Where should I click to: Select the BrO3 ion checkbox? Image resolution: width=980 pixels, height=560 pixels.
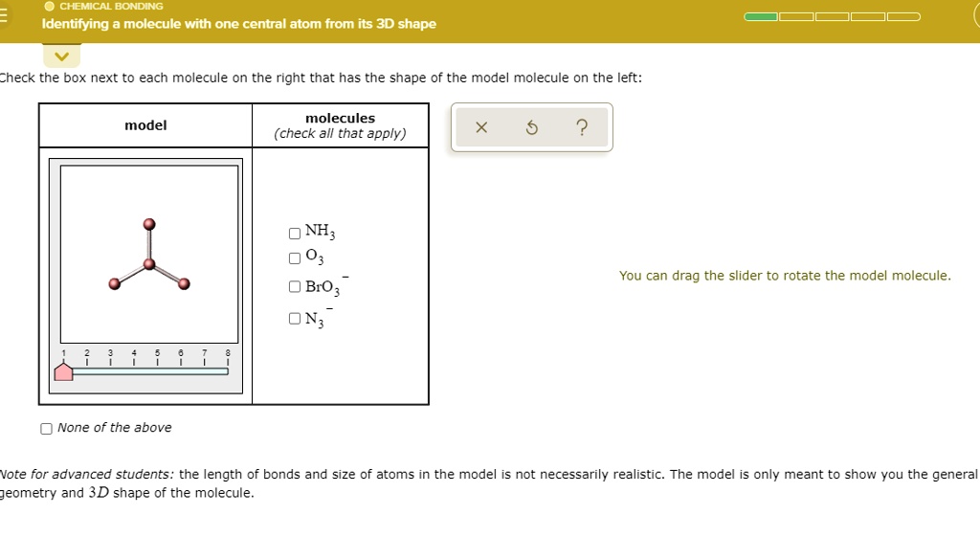pos(294,287)
